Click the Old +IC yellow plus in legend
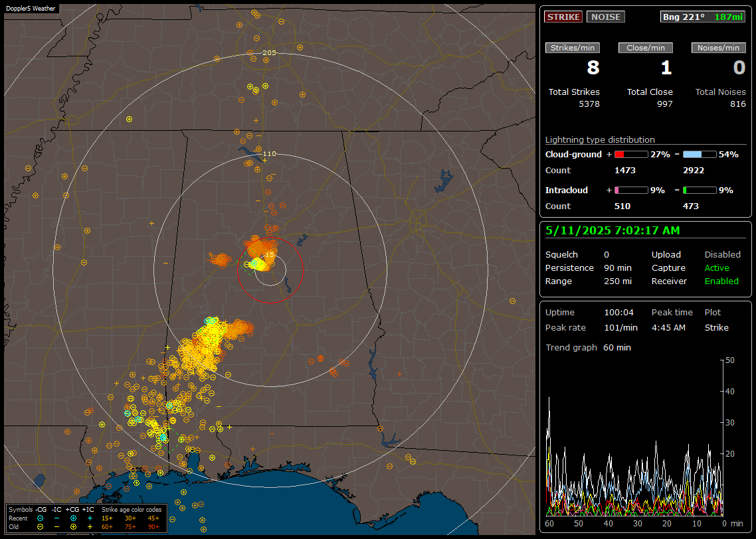The height and width of the screenshot is (539, 756). tap(90, 527)
